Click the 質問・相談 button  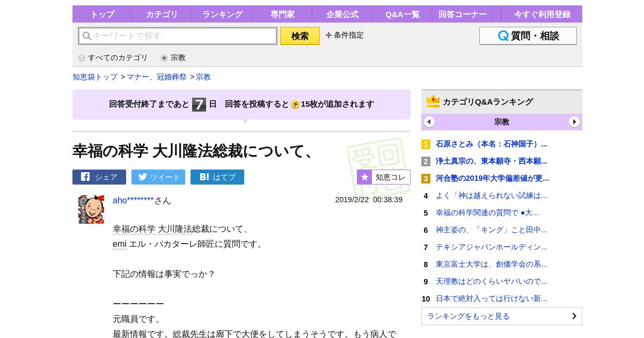(x=528, y=36)
